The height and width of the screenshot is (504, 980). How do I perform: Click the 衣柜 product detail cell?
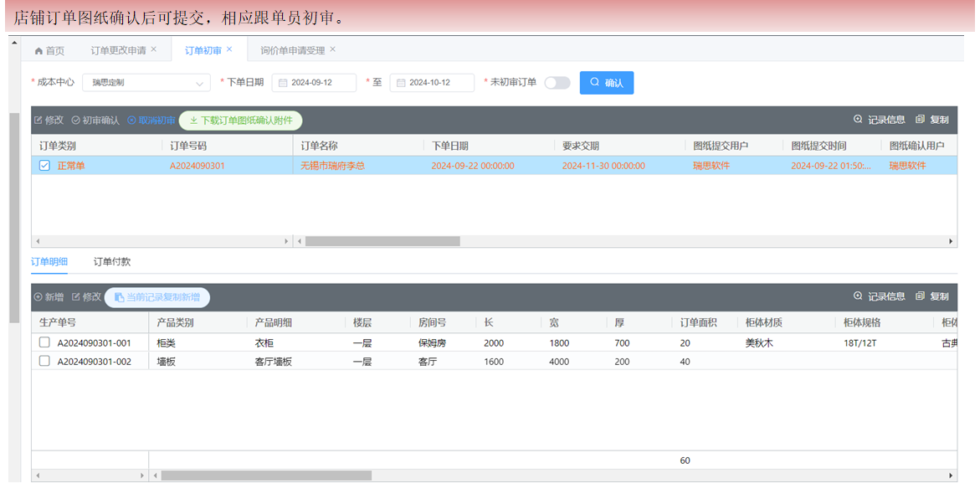pos(264,343)
